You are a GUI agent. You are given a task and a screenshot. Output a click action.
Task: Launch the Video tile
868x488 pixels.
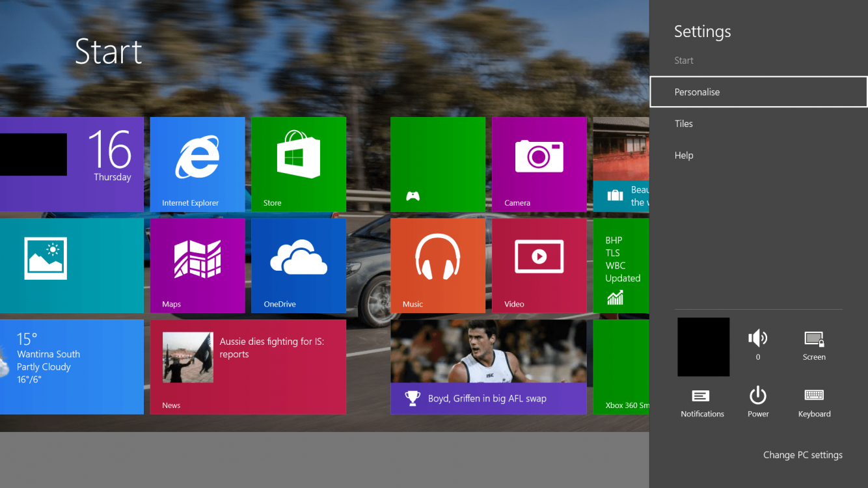tap(539, 265)
